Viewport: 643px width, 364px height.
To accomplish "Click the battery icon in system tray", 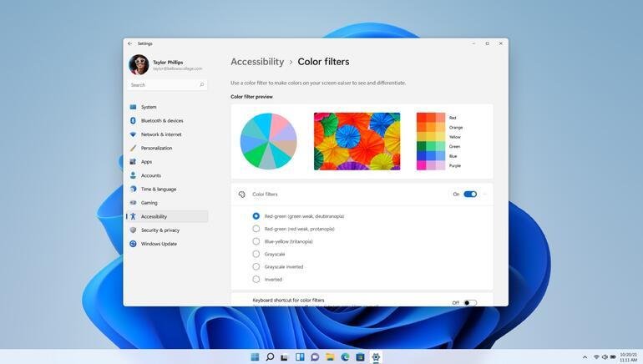I will coord(613,357).
